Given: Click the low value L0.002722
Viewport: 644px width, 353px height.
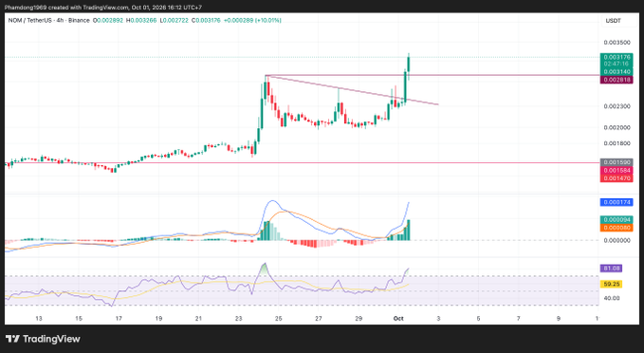Looking at the screenshot, I should click(174, 20).
